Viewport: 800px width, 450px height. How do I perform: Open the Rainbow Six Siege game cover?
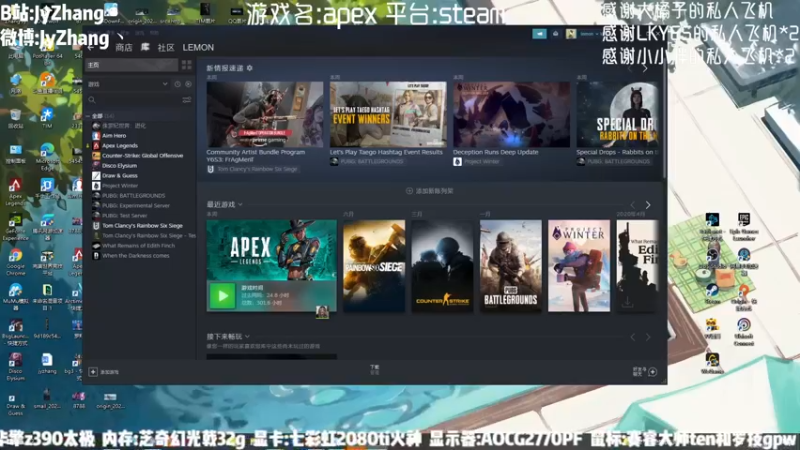374,266
